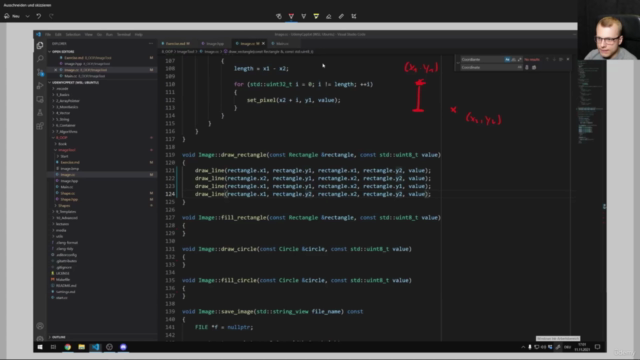
Task: Open the Selection menu
Action: [x=73, y=35]
